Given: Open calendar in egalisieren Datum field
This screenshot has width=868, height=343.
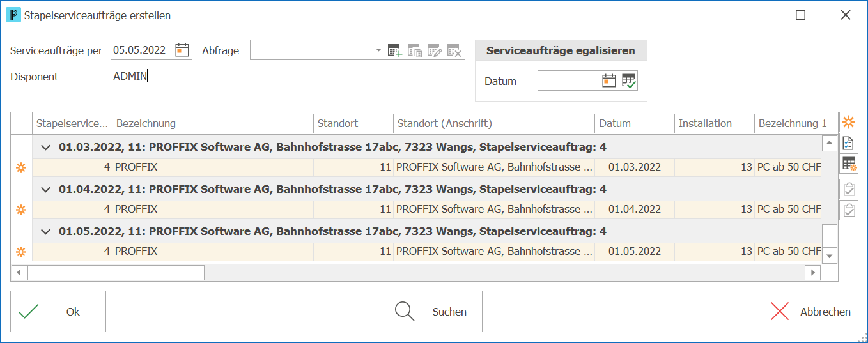Looking at the screenshot, I should pos(609,80).
